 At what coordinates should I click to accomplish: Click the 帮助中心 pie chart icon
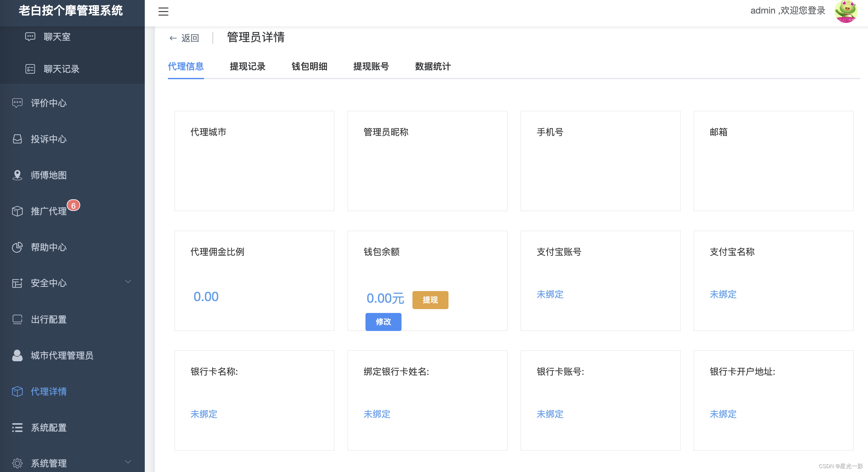pyautogui.click(x=17, y=247)
